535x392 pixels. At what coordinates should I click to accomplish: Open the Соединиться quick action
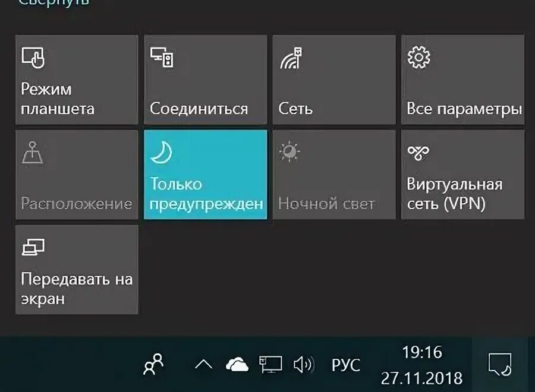(x=206, y=80)
